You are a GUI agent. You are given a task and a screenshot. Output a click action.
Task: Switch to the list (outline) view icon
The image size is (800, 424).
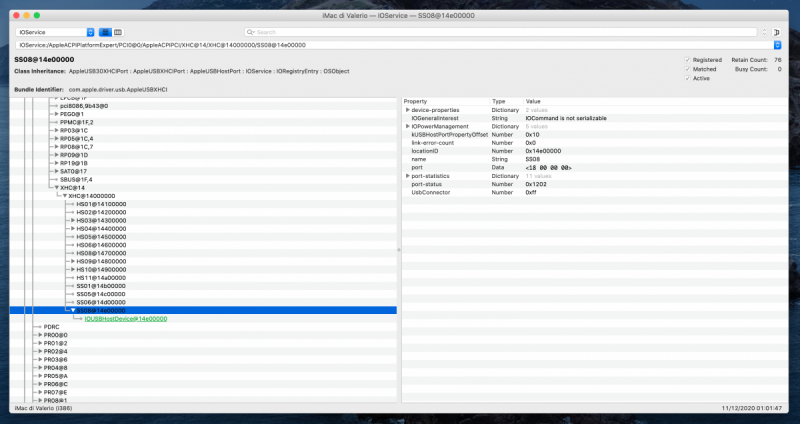click(x=105, y=32)
